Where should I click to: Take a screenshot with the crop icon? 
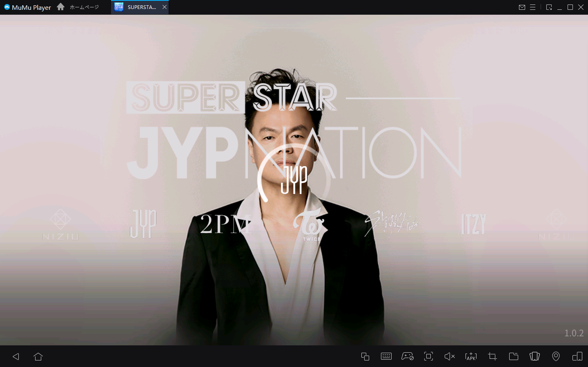click(x=492, y=356)
